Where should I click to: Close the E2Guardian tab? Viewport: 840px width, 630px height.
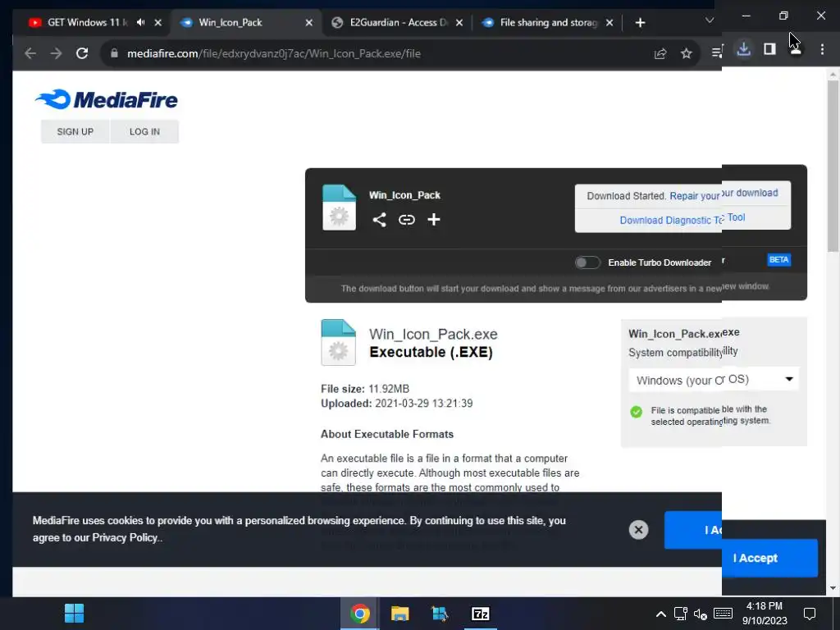pos(459,22)
